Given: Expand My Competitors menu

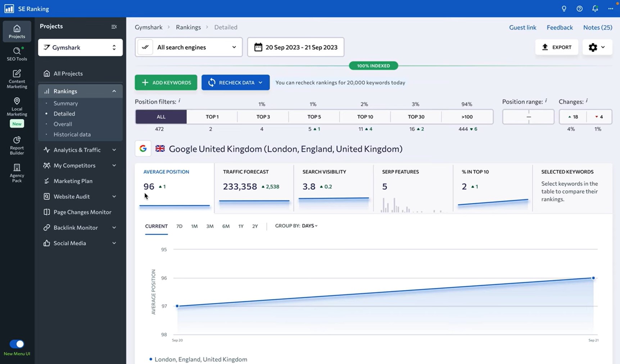Looking at the screenshot, I should click(x=80, y=165).
